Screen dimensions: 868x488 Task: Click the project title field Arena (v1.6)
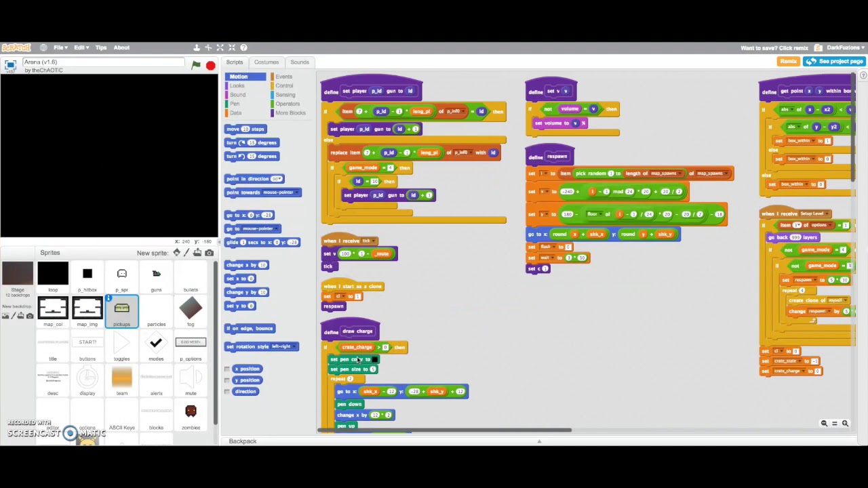pos(103,62)
